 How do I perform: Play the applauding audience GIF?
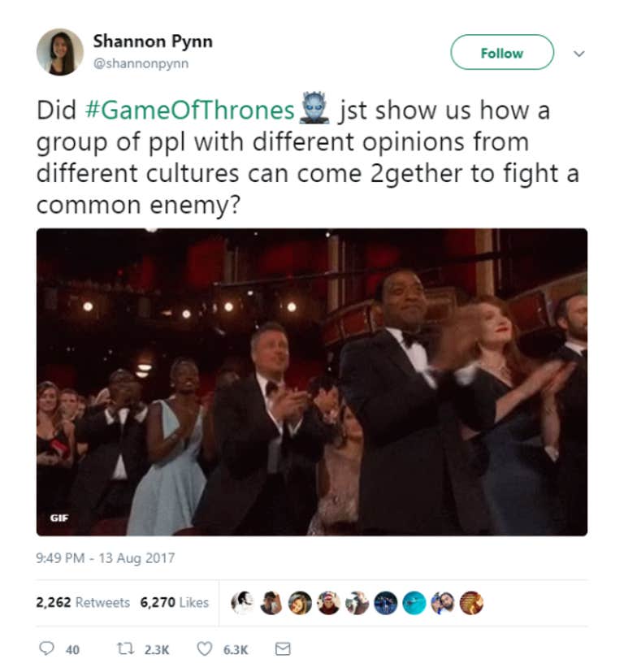point(311,382)
